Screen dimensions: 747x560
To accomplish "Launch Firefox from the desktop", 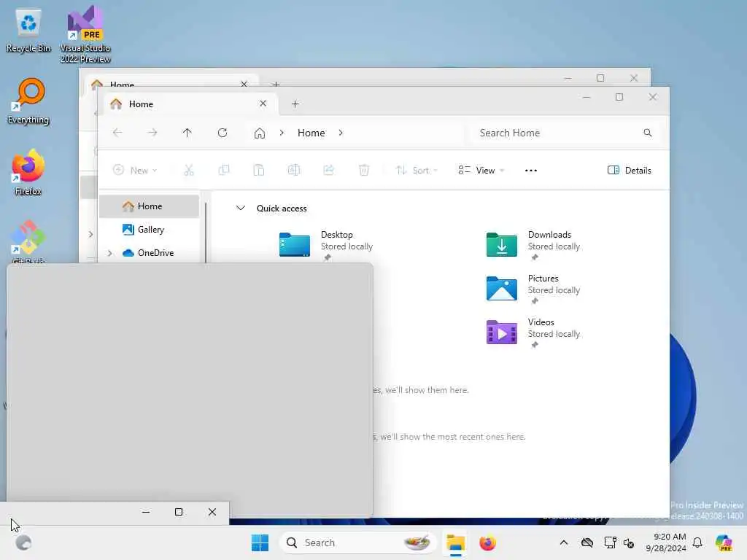I will point(28,172).
